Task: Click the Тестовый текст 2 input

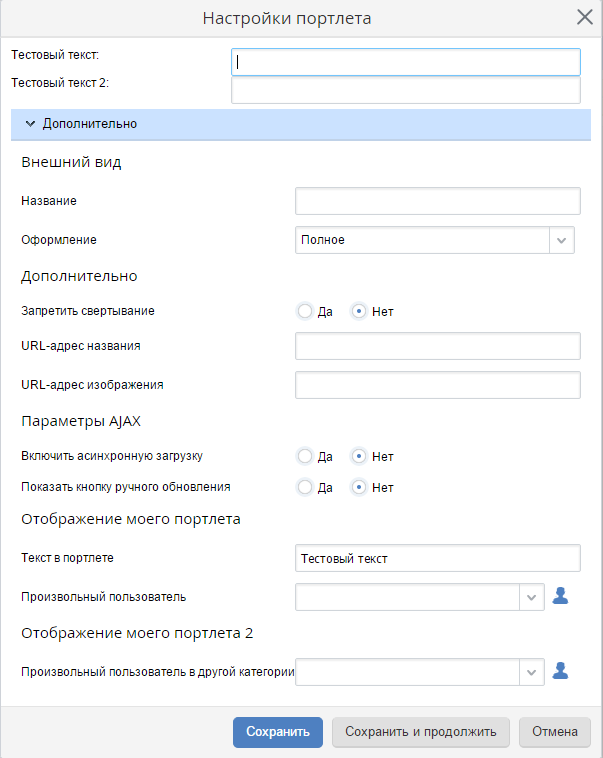Action: click(x=405, y=91)
